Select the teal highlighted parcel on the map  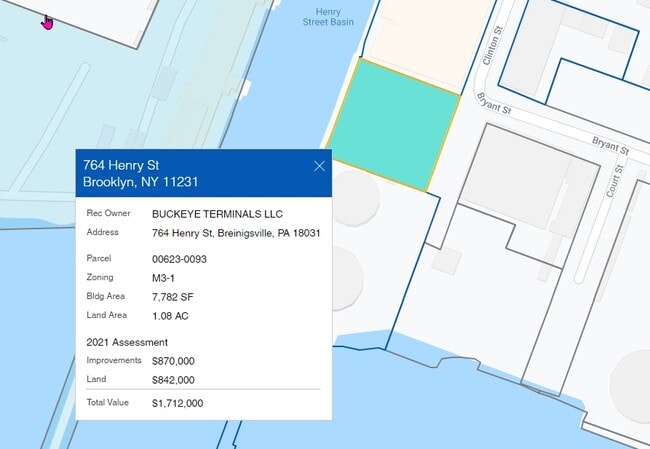coord(395,123)
